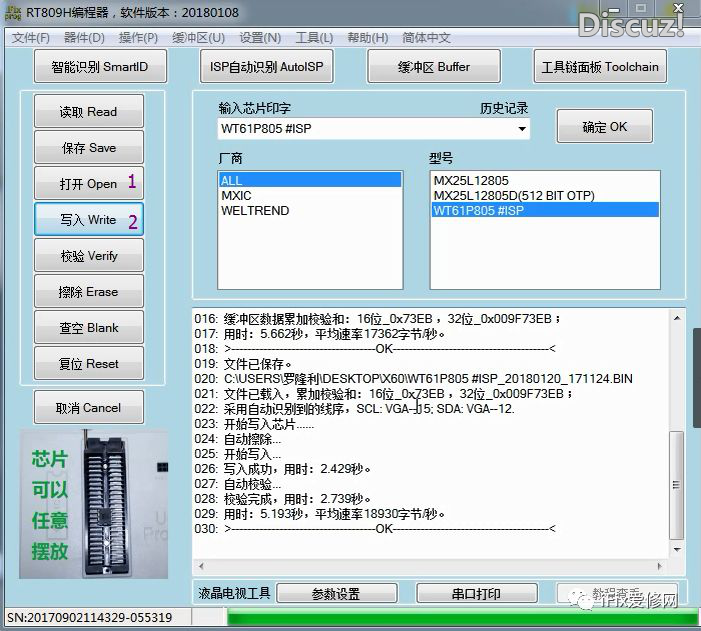The image size is (701, 631).
Task: Open the 设置(N) menu
Action: pos(260,38)
